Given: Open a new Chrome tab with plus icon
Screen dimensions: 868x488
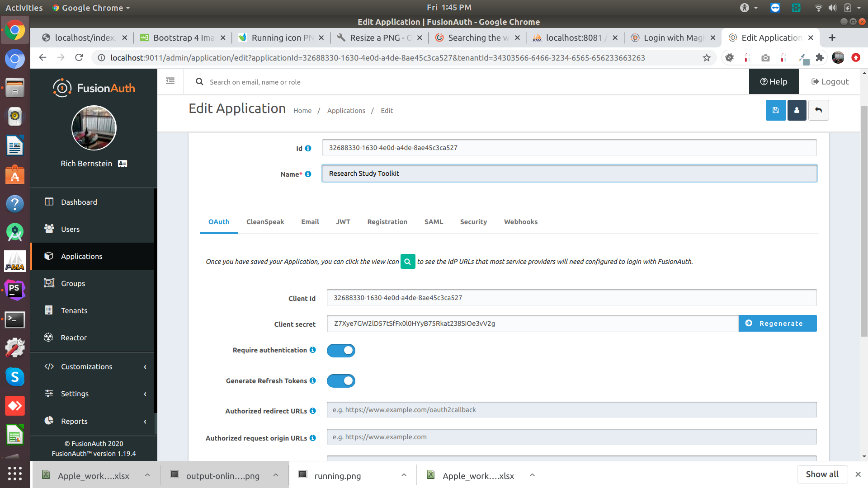Looking at the screenshot, I should pos(832,38).
